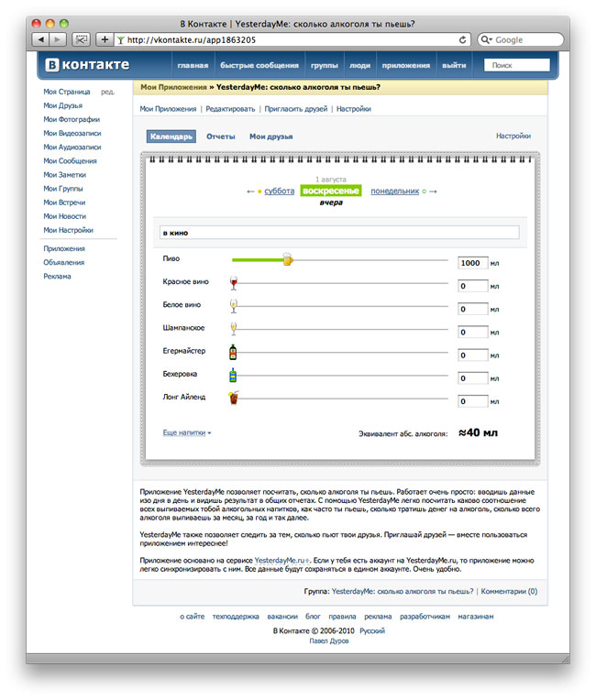Image resolution: width=596 pixels, height=700 pixels.
Task: Open 'быстрые сообщения' in header
Action: pyautogui.click(x=259, y=65)
